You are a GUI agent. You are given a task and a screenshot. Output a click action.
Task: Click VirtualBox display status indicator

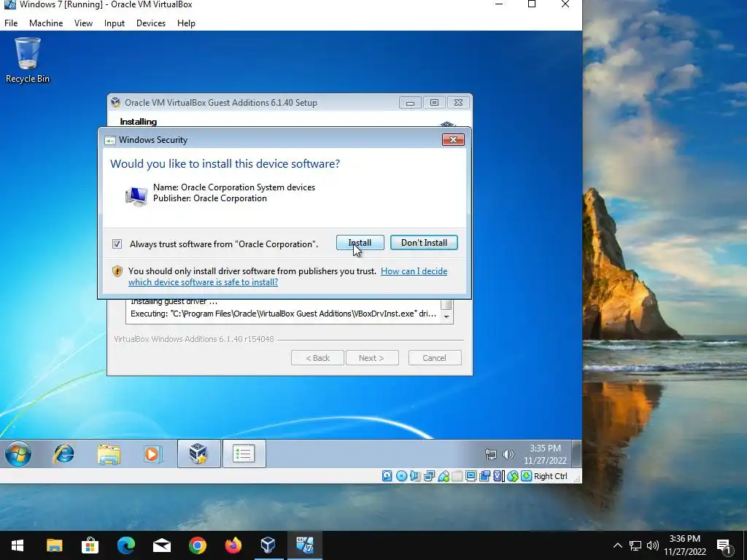click(x=471, y=475)
